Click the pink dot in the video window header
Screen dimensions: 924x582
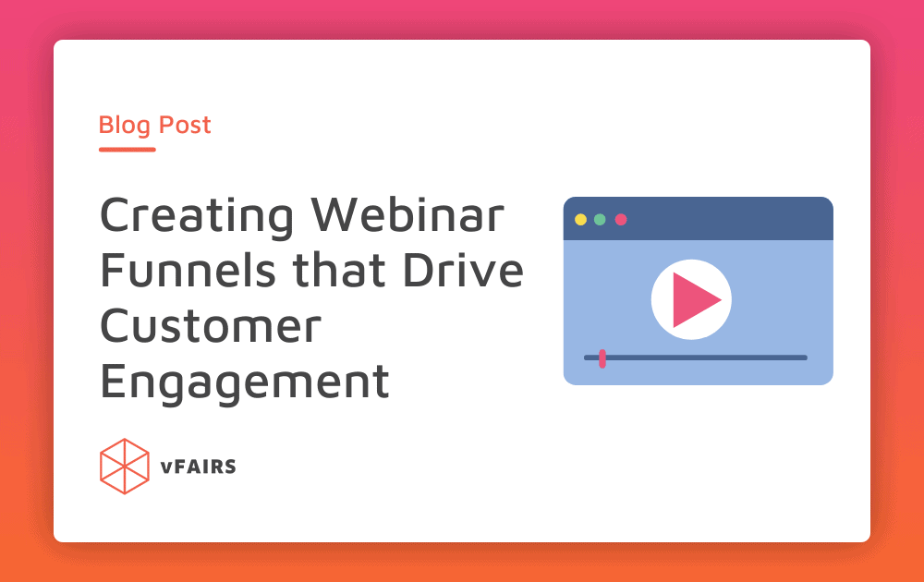[621, 220]
